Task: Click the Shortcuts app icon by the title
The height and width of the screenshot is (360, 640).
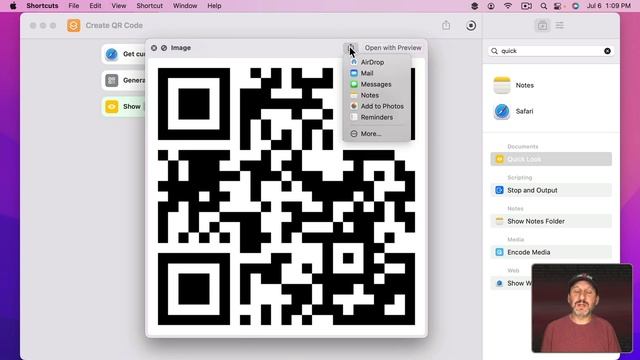Action: click(x=74, y=25)
